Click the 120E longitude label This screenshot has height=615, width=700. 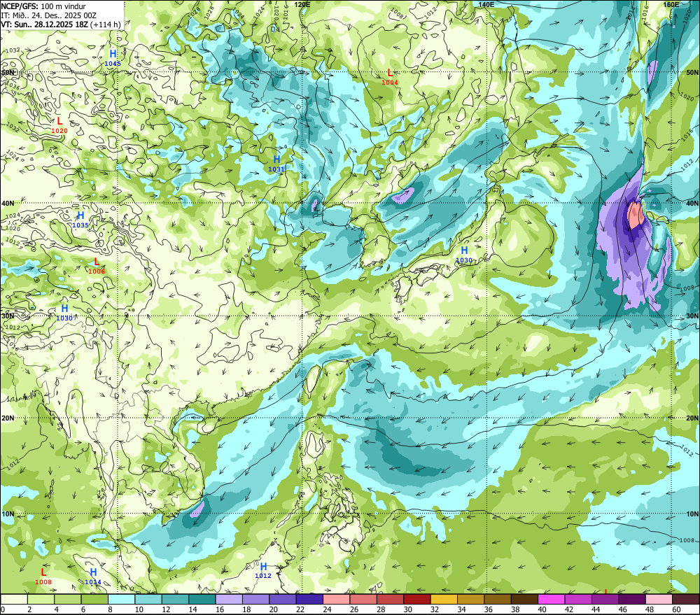pos(302,4)
